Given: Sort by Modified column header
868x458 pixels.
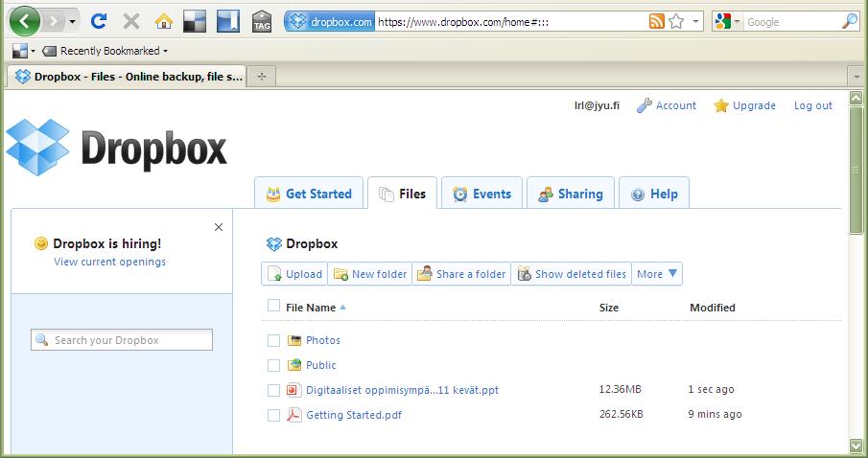Looking at the screenshot, I should (x=713, y=308).
